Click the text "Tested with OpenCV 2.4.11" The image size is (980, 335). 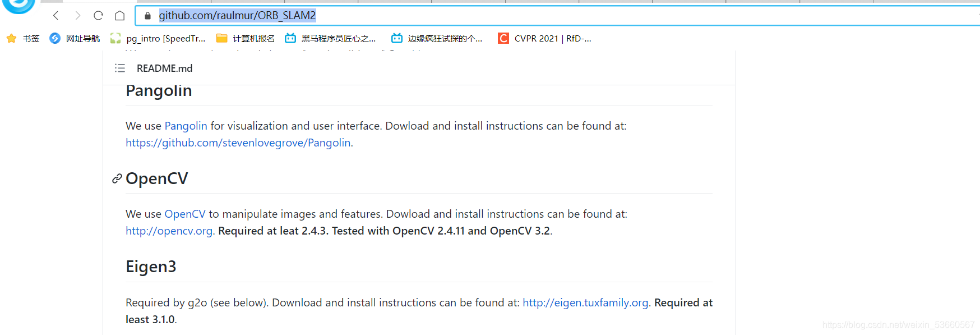coord(398,231)
